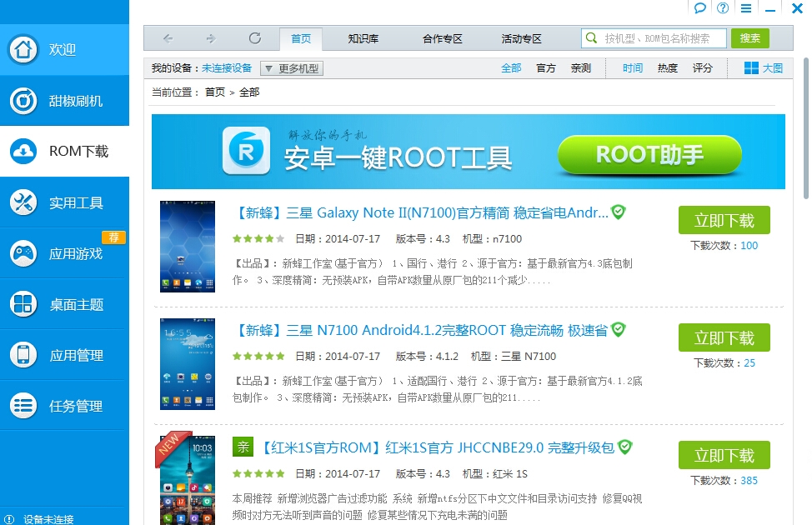Download the 红米1S官方 ROM

(x=724, y=455)
